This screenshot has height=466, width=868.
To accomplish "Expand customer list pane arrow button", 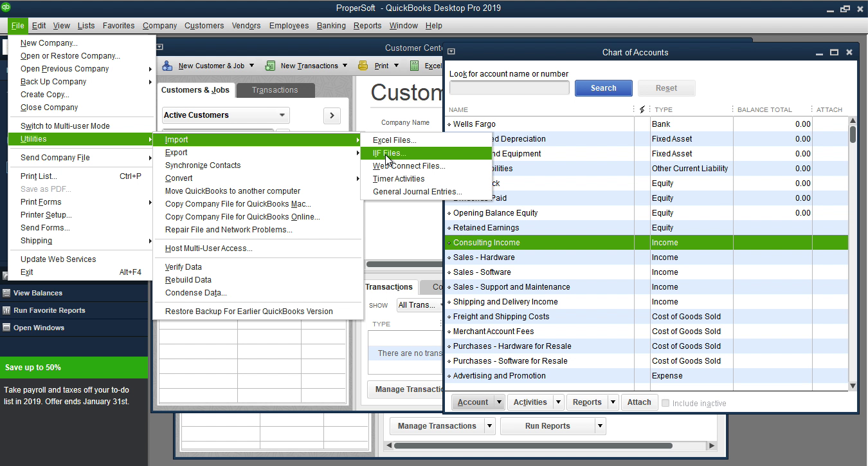I will point(332,116).
